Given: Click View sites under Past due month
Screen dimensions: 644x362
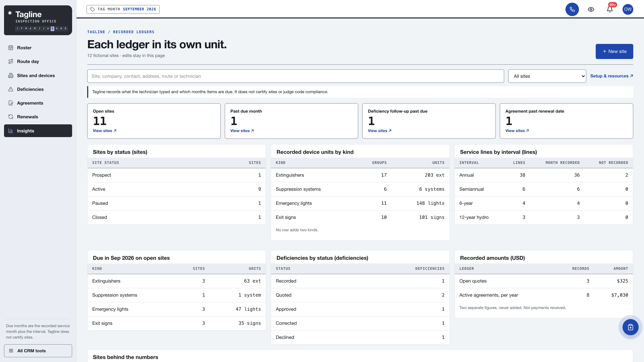Looking at the screenshot, I should [x=242, y=131].
